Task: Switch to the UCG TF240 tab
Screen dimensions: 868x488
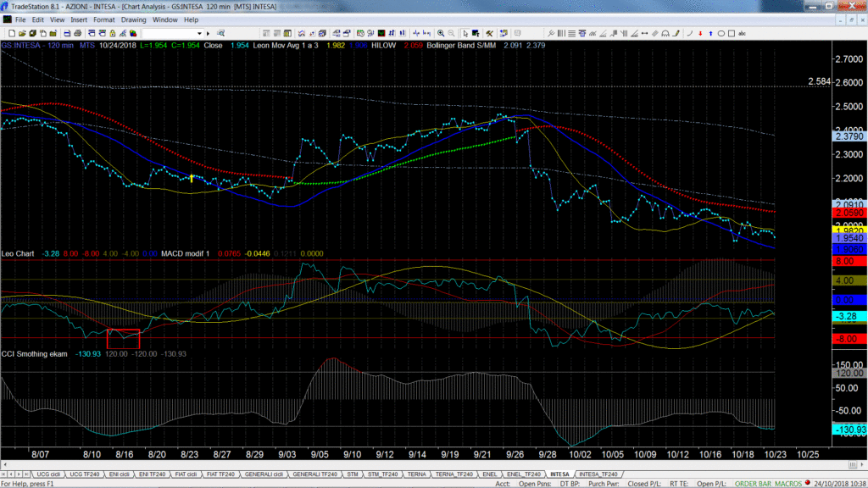Action: tap(85, 474)
